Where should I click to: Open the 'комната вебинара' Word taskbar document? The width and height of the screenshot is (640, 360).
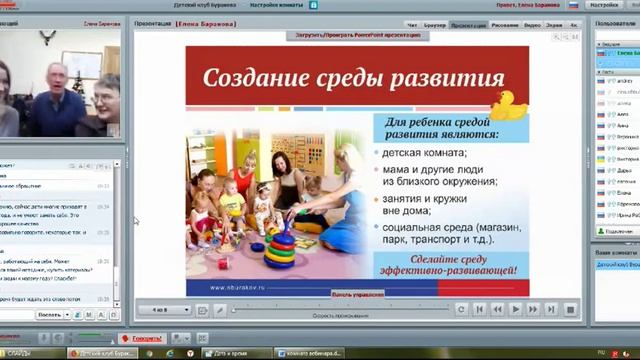pyautogui.click(x=309, y=353)
